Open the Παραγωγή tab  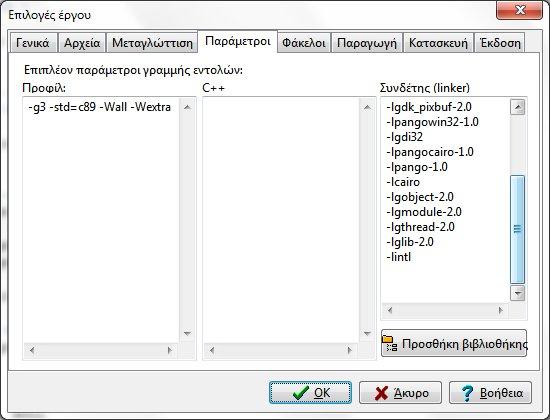pyautogui.click(x=367, y=43)
